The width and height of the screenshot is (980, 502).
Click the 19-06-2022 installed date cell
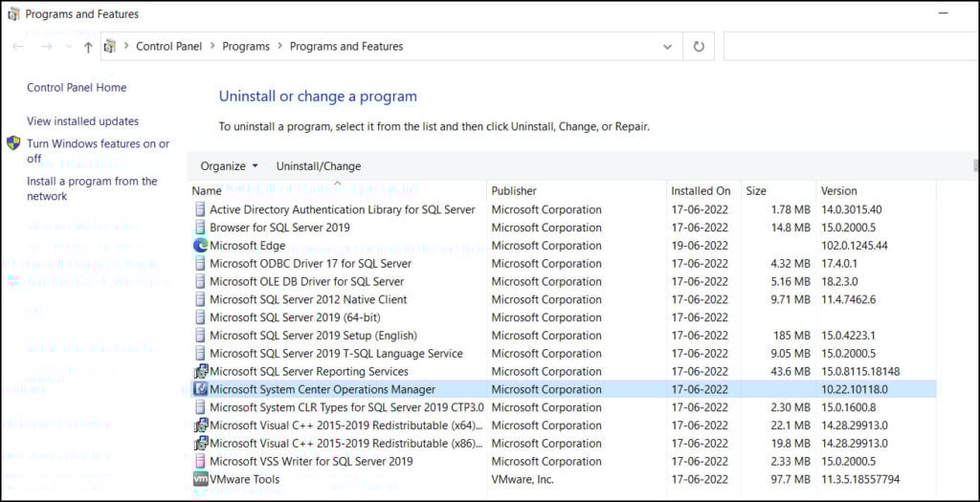tap(700, 246)
